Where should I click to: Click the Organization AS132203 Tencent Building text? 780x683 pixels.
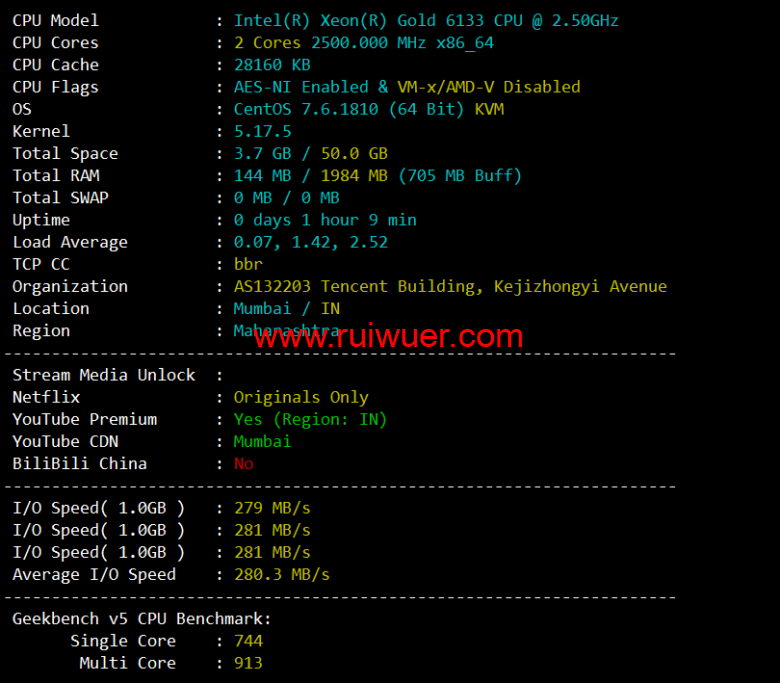click(450, 287)
